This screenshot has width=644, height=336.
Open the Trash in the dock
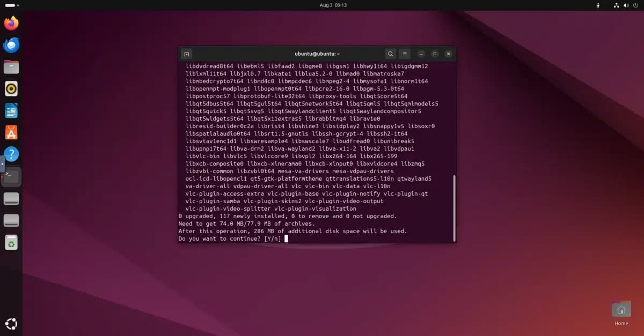(x=11, y=243)
